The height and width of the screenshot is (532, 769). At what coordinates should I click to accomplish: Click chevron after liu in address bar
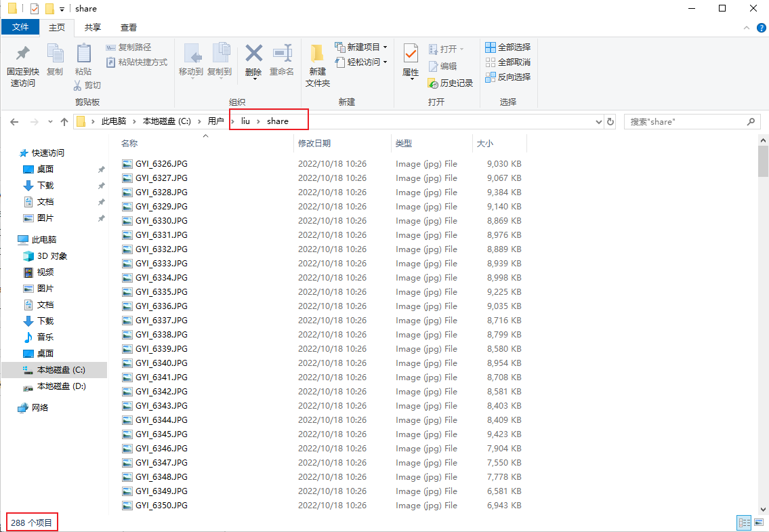(x=258, y=121)
